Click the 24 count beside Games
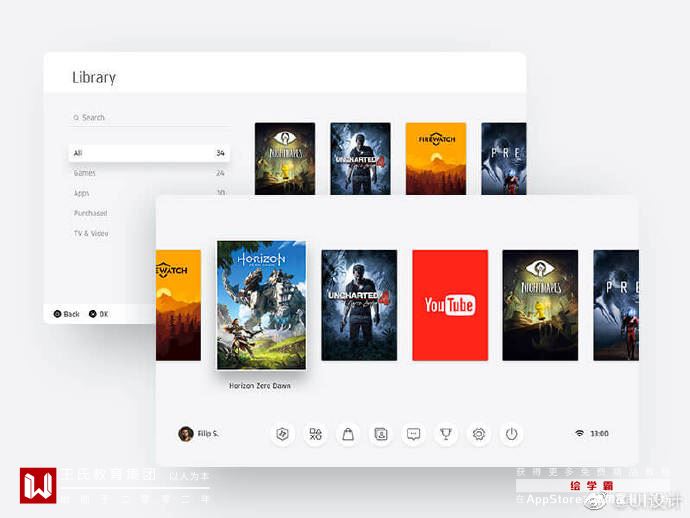Viewport: 690px width, 518px height. [x=220, y=173]
